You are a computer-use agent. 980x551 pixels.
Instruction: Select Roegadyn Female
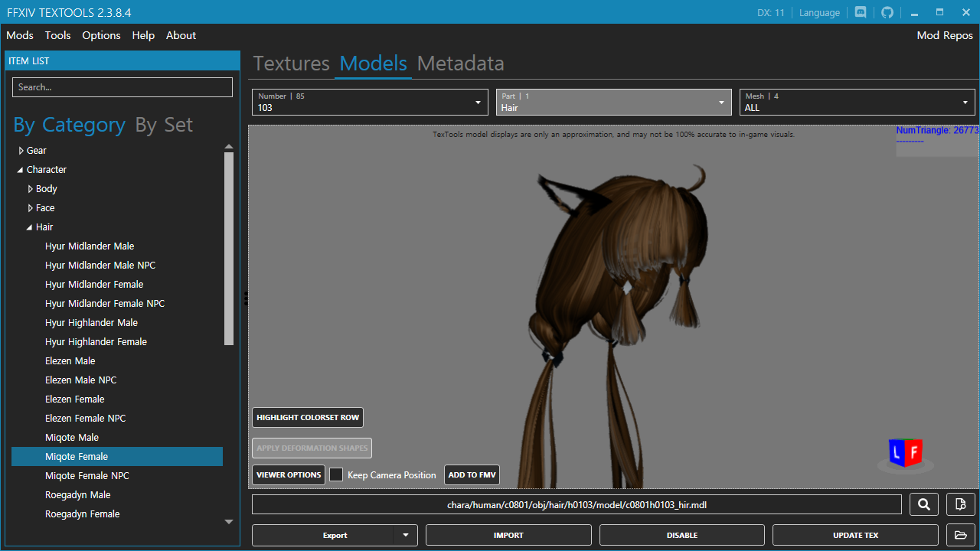point(83,514)
